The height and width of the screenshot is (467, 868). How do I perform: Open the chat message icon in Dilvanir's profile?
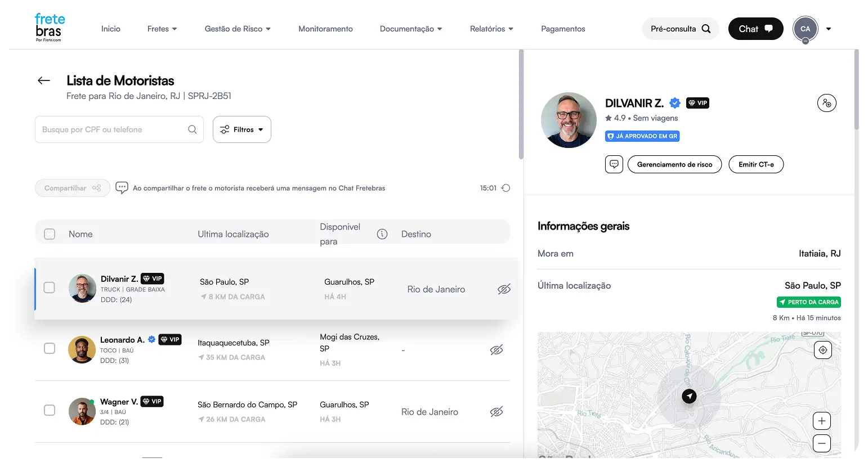pos(614,164)
